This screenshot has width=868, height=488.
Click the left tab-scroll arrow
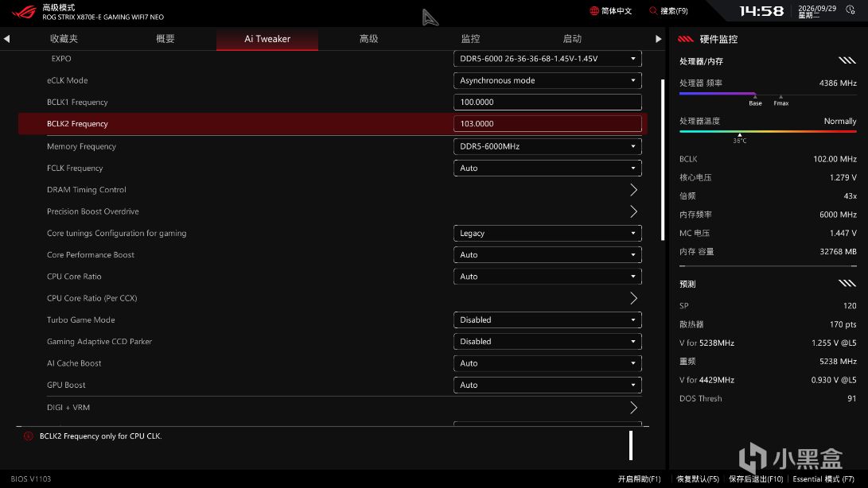pos(6,39)
